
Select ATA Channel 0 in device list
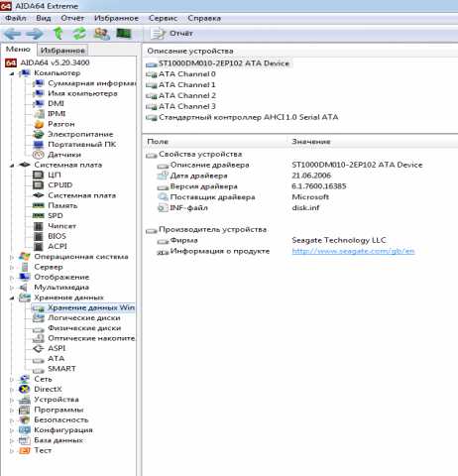[187, 74]
